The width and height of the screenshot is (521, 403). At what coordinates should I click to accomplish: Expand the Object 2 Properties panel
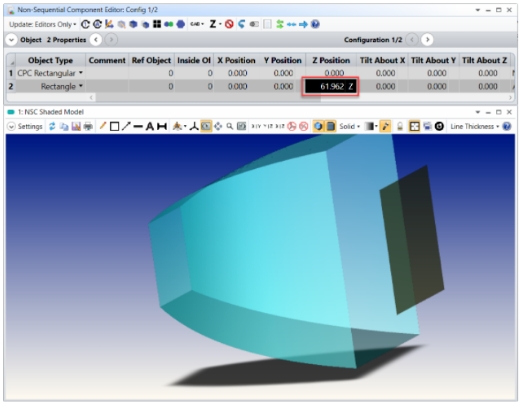coord(11,40)
